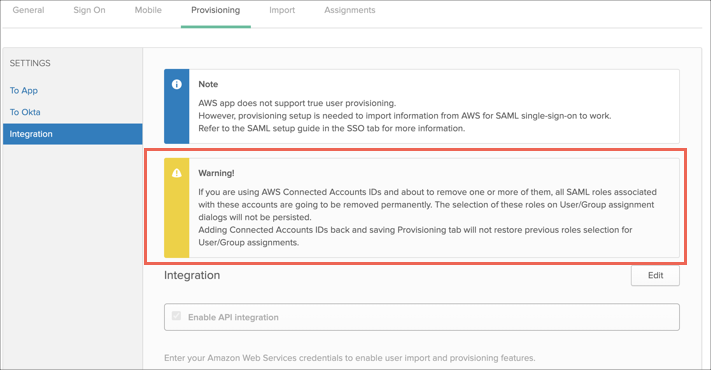Switch to the Sign On tab
Image resolution: width=711 pixels, height=370 pixels.
89,10
